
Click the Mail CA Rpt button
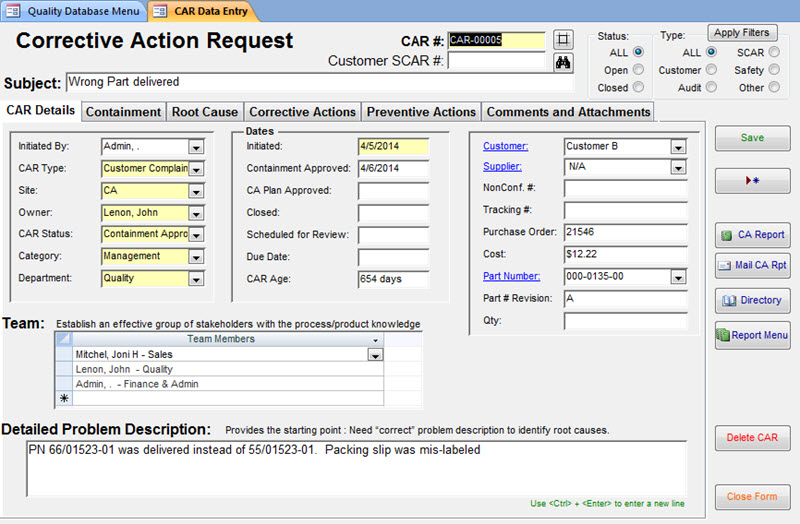pyautogui.click(x=753, y=265)
